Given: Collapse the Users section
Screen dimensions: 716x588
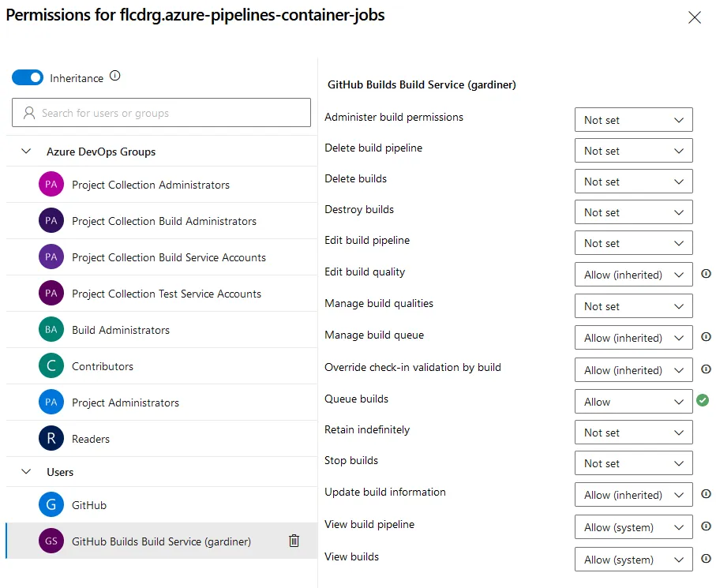Looking at the screenshot, I should (25, 471).
